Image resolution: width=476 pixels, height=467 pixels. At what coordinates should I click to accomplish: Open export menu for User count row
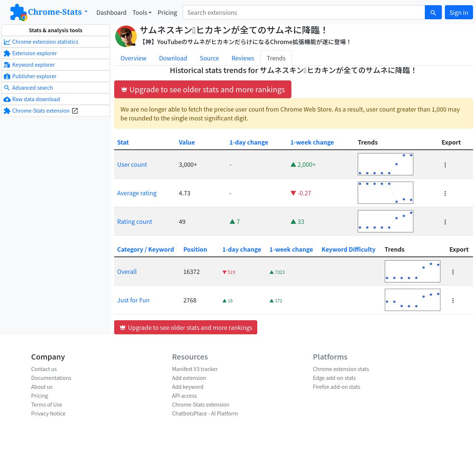tap(445, 165)
